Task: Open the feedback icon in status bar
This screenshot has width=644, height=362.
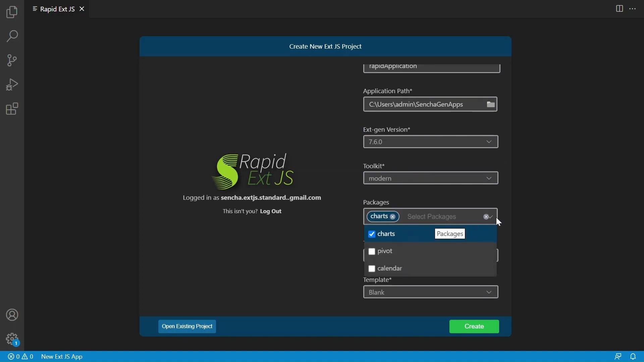Action: pos(618,357)
